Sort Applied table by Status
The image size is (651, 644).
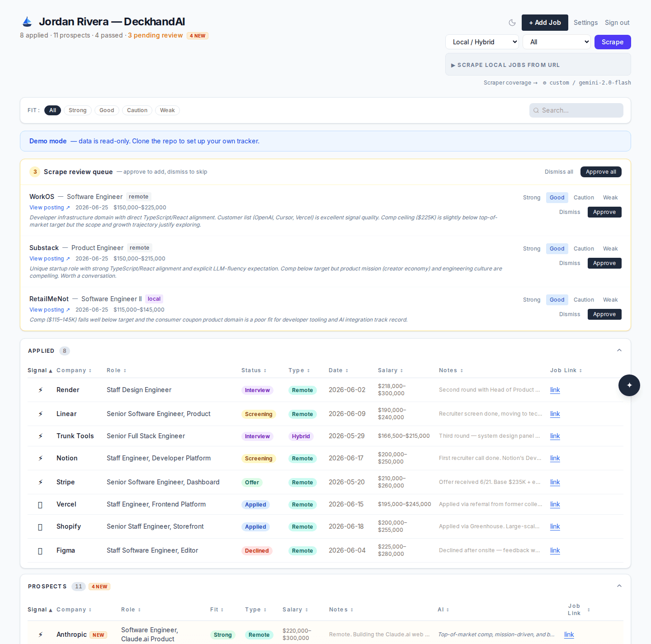click(x=254, y=370)
